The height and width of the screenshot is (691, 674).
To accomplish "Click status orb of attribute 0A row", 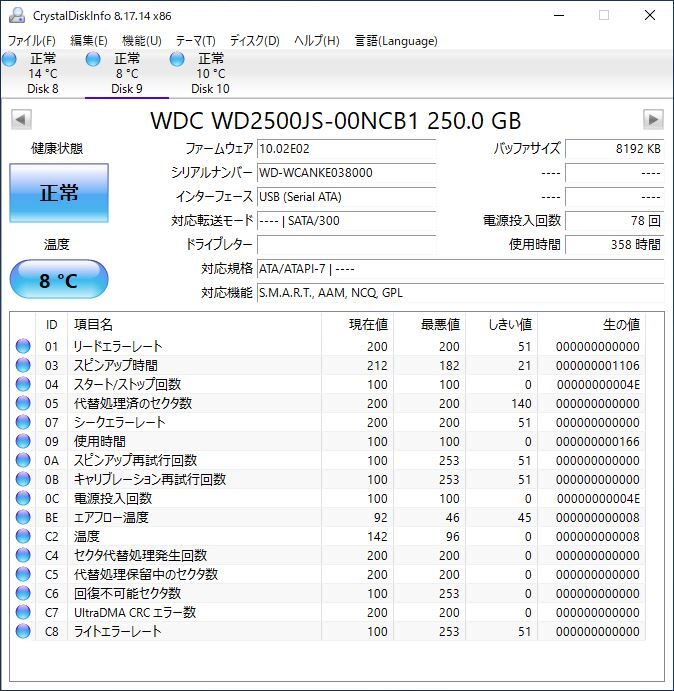I will tap(23, 461).
